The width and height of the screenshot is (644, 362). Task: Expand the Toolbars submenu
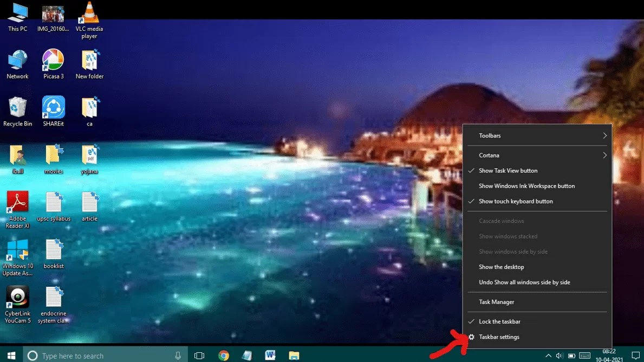point(489,135)
